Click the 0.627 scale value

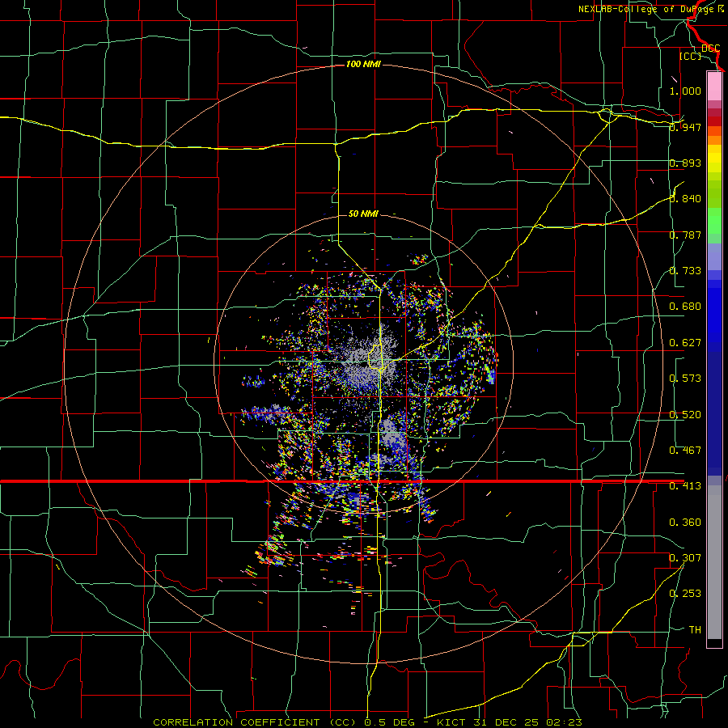(685, 343)
